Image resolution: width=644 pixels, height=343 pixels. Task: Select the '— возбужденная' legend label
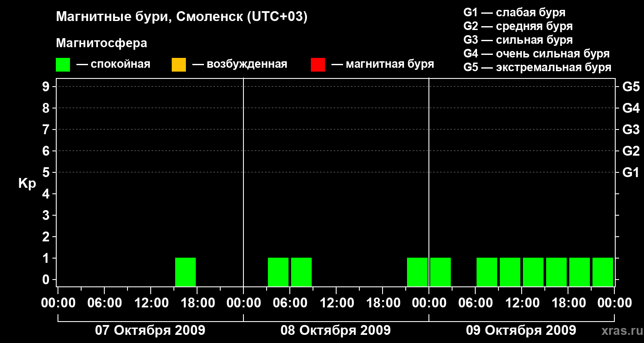click(x=240, y=64)
